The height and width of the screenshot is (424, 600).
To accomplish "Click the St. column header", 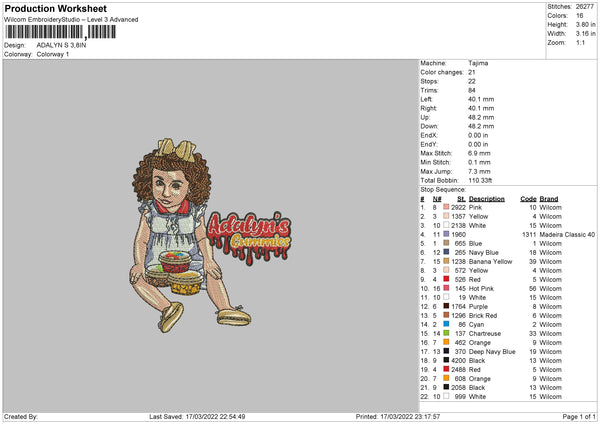I will pos(461,199).
